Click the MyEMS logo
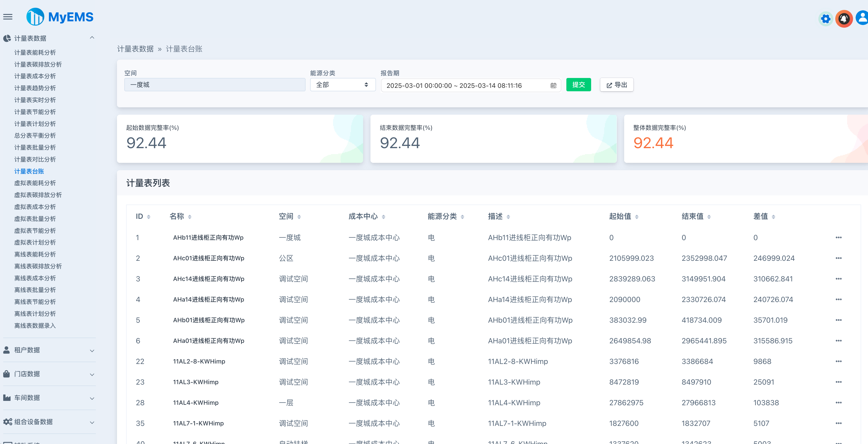This screenshot has height=444, width=868. tap(60, 17)
